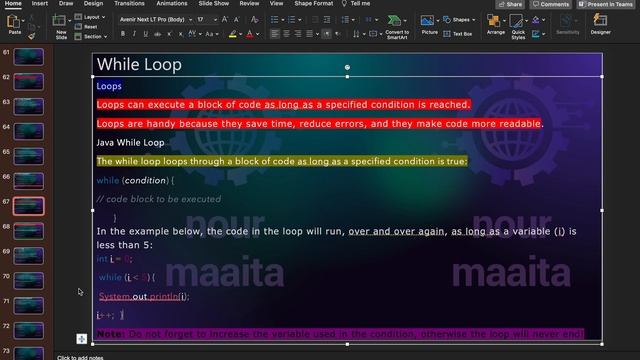The image size is (640, 360).
Task: Click the numbered list icon
Action: 291,20
